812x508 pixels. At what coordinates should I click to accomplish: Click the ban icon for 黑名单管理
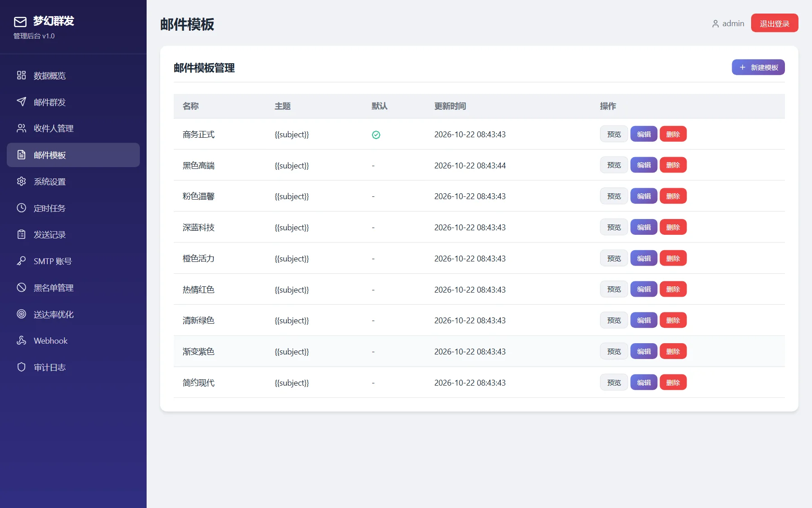click(21, 288)
